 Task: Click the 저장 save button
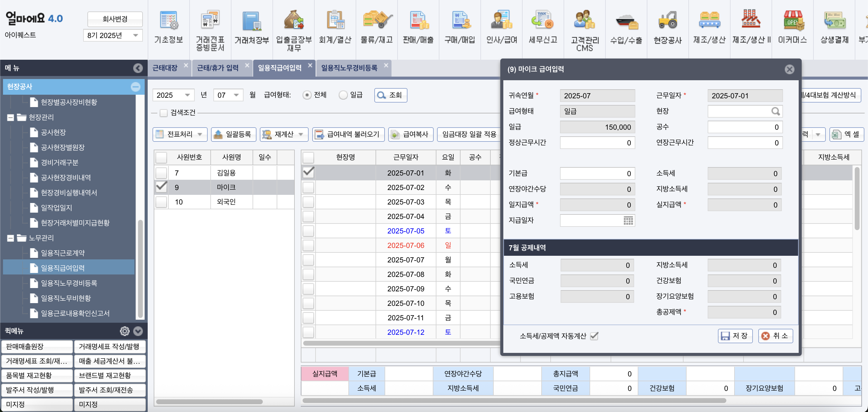coord(735,336)
